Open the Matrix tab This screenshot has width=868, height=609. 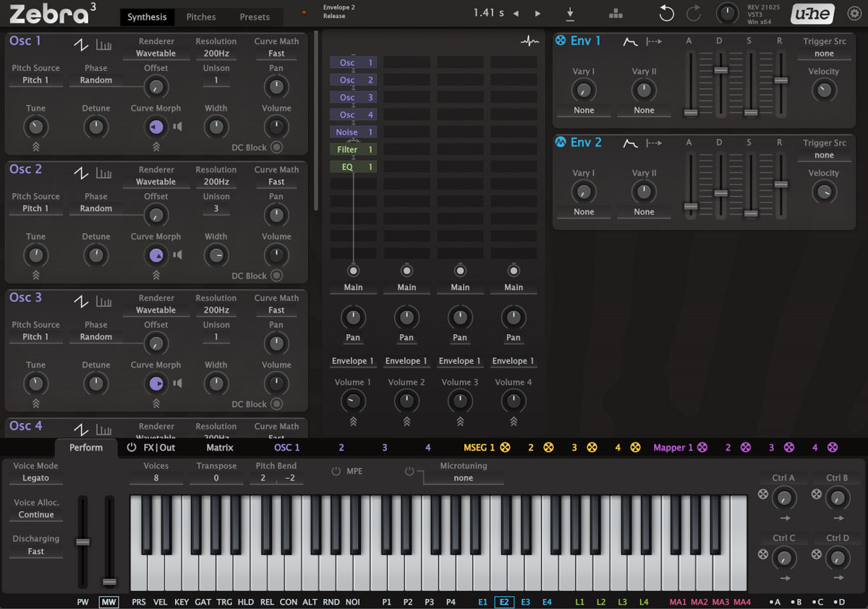click(x=220, y=448)
